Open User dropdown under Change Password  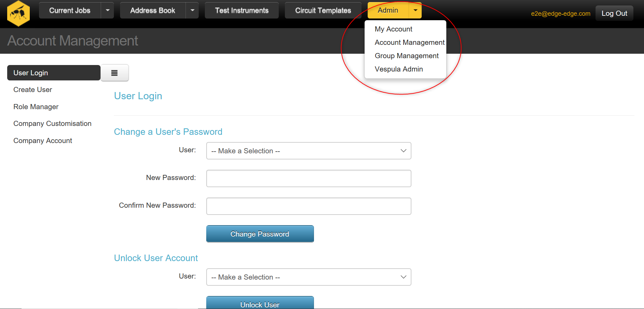click(308, 151)
